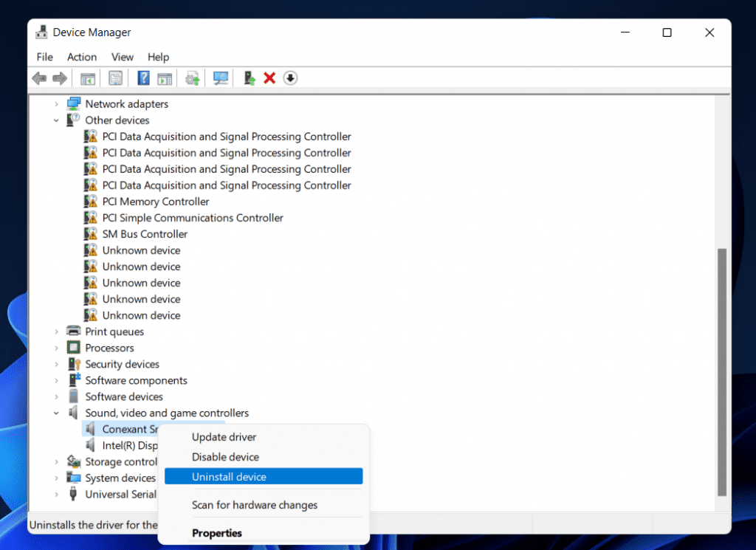Click the Scan for hardware changes toolbar icon

pyautogui.click(x=220, y=78)
